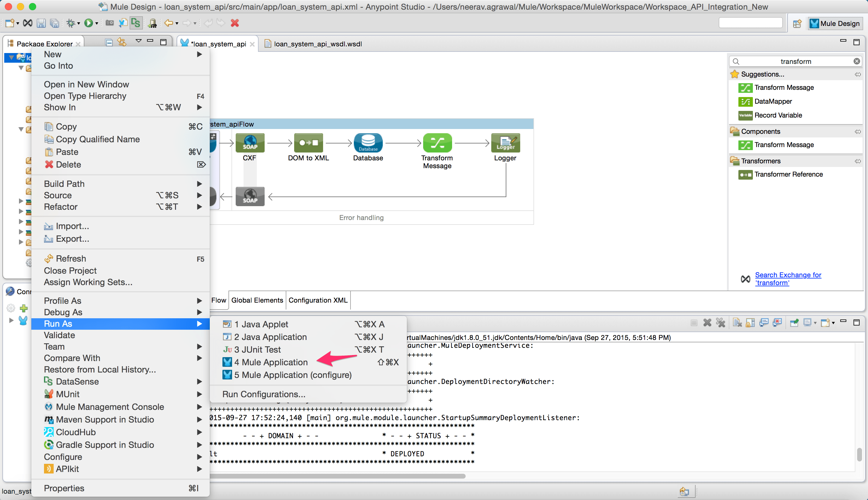Open Package Explorer view menu triangle
The width and height of the screenshot is (868, 500).
tap(138, 41)
